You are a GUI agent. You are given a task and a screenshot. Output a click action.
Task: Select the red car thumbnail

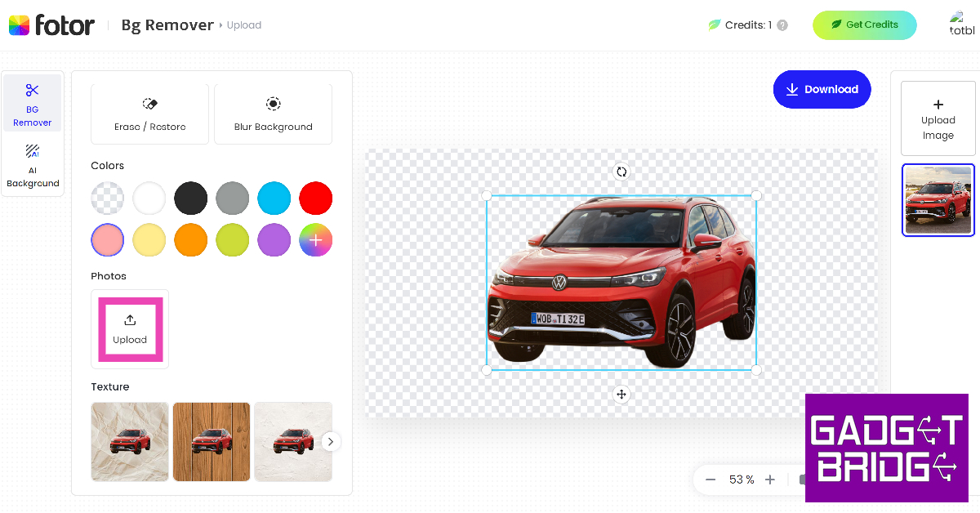[938, 200]
